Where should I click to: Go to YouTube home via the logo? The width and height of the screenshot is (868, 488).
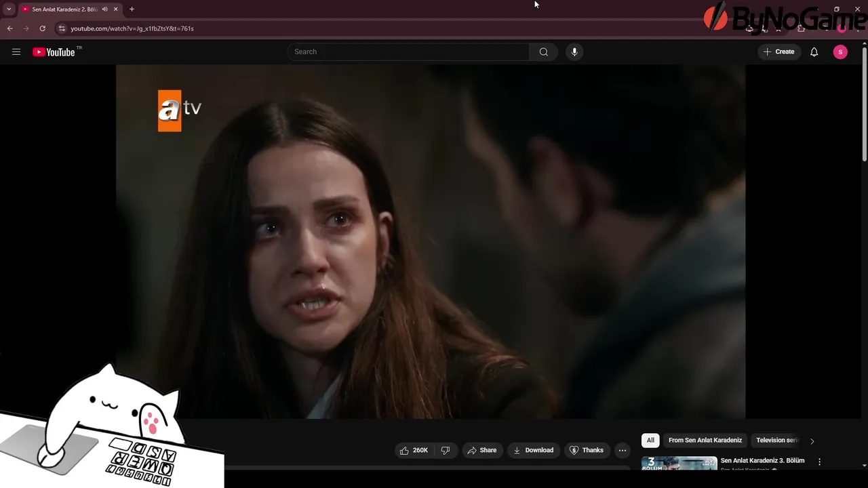[x=54, y=52]
